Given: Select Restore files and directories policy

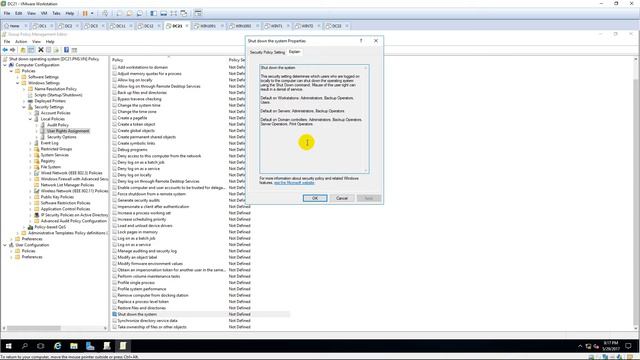Looking at the screenshot, I should (142, 308).
